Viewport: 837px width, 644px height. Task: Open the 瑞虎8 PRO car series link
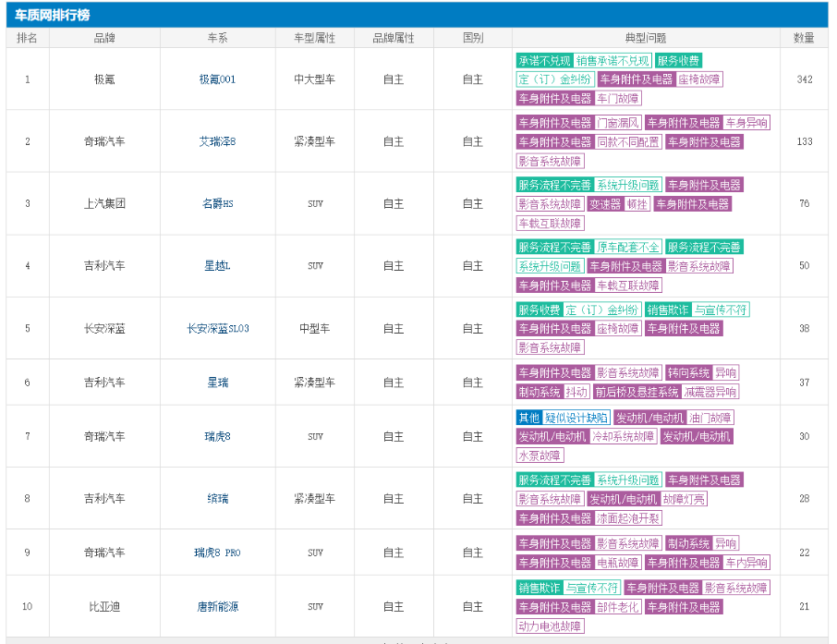point(217,553)
